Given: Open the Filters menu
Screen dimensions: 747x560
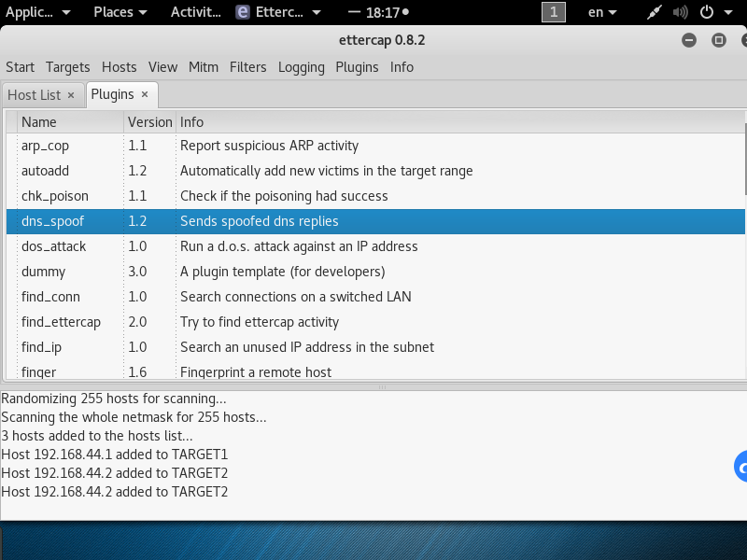Looking at the screenshot, I should coord(247,67).
